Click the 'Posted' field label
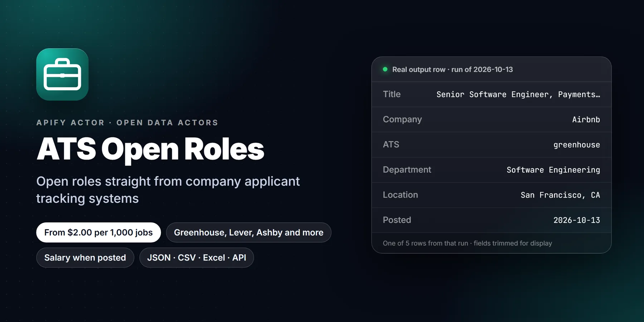644x322 pixels. (x=397, y=220)
